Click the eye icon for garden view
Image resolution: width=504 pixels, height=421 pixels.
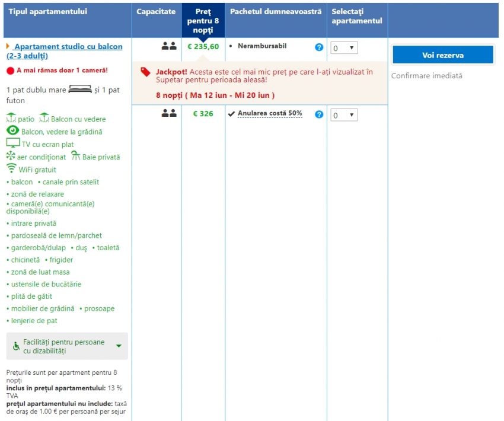(12, 131)
